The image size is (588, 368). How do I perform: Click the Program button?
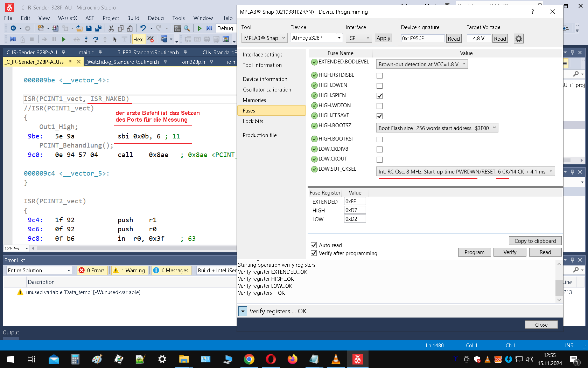click(x=474, y=252)
